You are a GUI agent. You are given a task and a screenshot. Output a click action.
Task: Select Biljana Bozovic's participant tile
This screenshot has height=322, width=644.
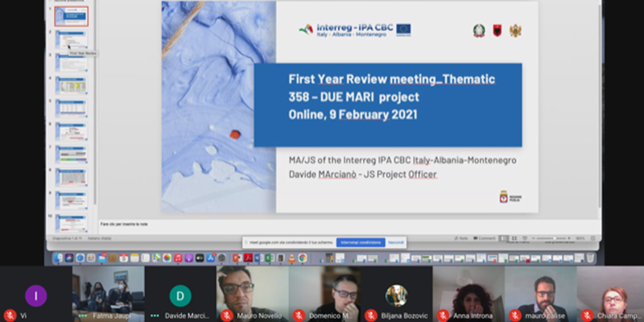click(x=396, y=294)
